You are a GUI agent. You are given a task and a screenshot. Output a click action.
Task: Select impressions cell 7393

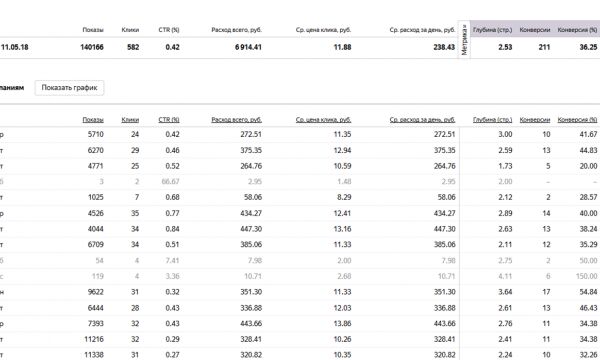[96, 324]
